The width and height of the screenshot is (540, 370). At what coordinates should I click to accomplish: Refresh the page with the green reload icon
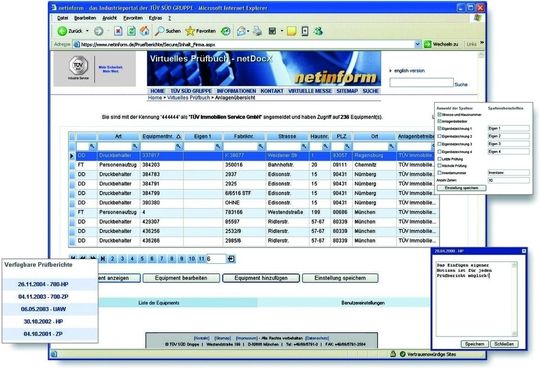tap(131, 31)
